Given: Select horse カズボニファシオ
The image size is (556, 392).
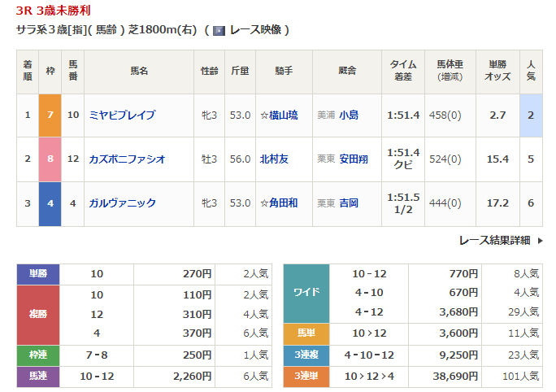Looking at the screenshot, I should 127,159.
